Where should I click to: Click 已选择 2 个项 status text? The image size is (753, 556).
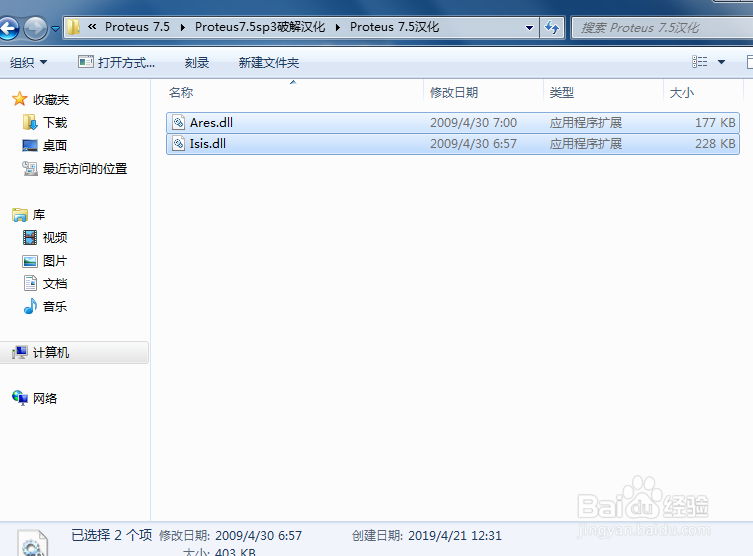pos(111,535)
